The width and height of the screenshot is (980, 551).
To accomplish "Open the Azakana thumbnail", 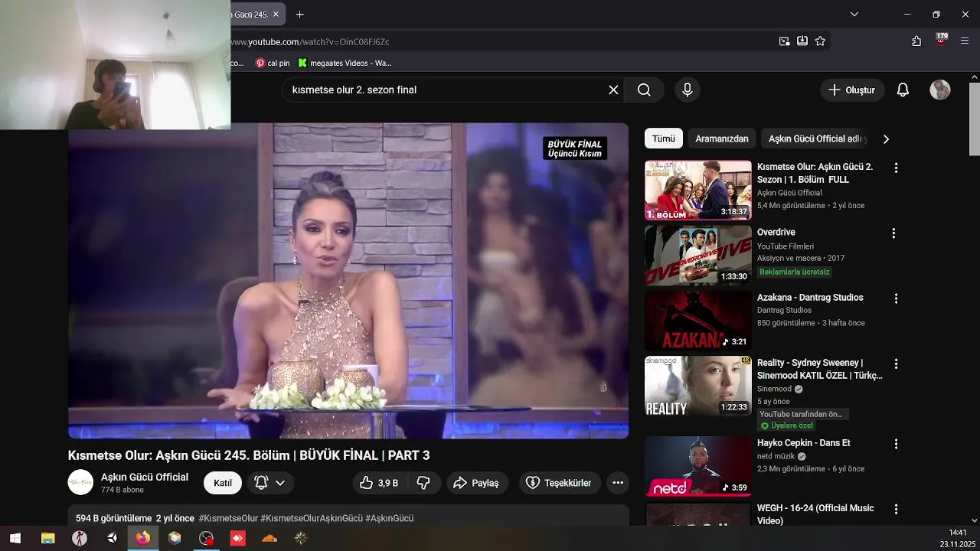I will click(x=698, y=320).
